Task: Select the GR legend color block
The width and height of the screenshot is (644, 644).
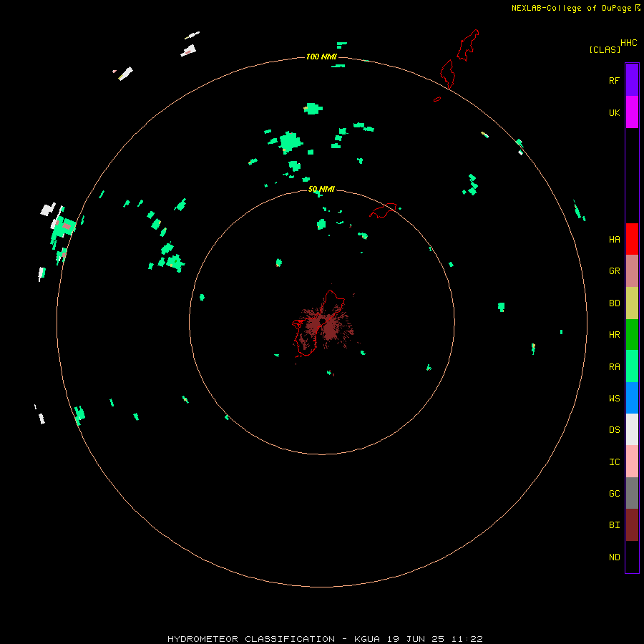Action: [x=632, y=271]
